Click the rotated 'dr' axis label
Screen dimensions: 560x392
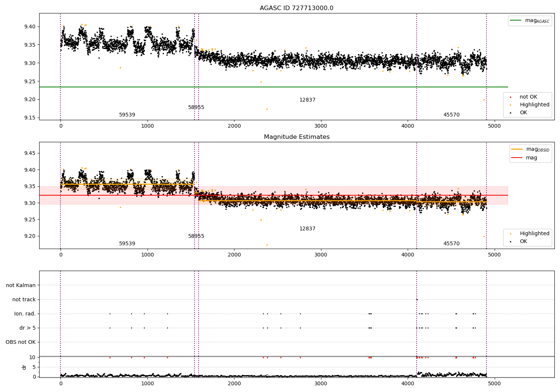(x=24, y=367)
